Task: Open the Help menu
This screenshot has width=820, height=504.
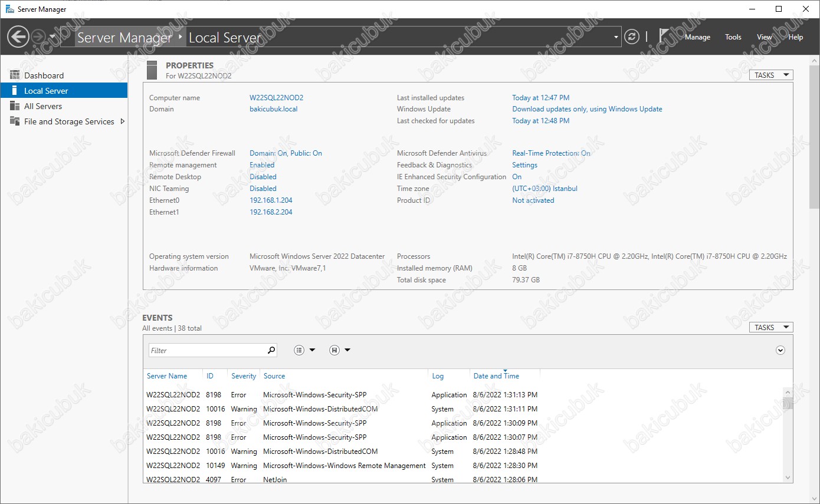Action: 796,37
